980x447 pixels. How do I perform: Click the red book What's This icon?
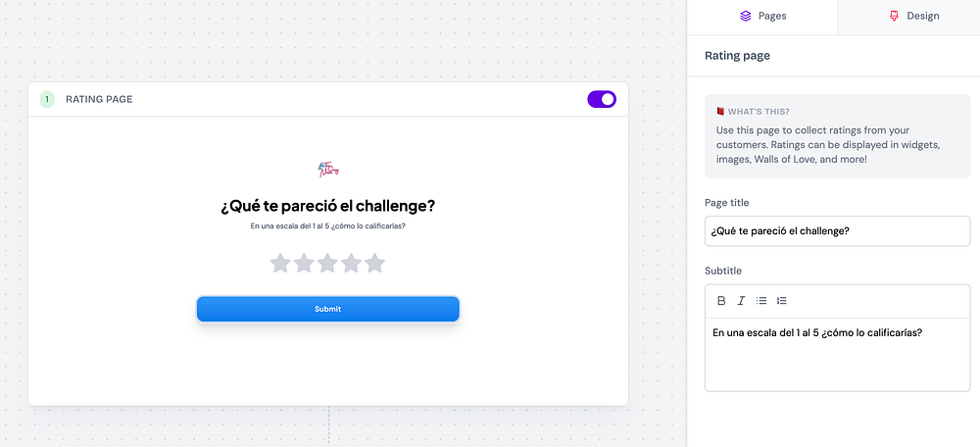tap(720, 112)
